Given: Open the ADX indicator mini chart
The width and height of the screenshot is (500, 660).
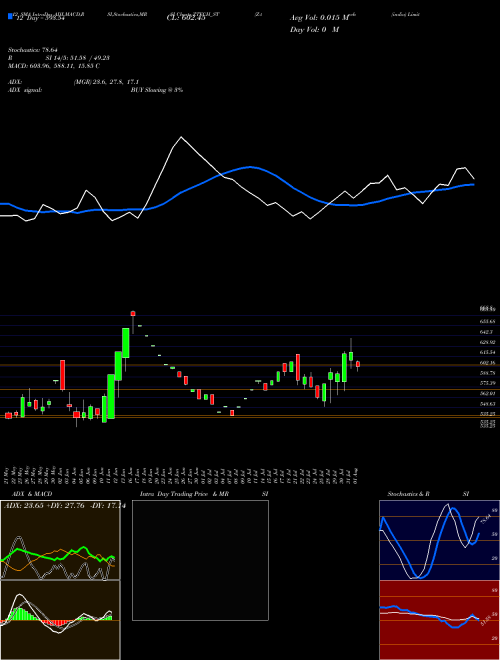Looking at the screenshot, I should (60, 540).
